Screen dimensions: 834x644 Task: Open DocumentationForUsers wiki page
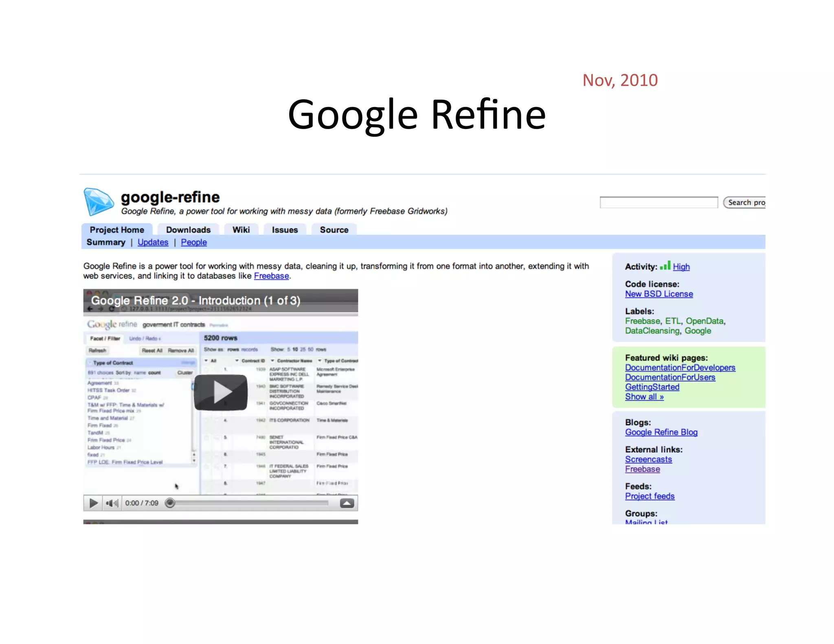coord(670,377)
